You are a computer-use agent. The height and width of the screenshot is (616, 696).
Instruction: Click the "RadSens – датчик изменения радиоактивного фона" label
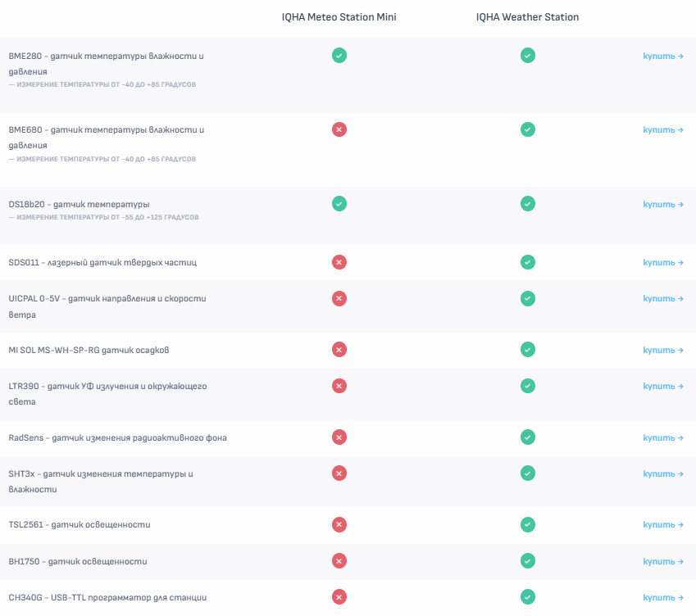click(117, 438)
